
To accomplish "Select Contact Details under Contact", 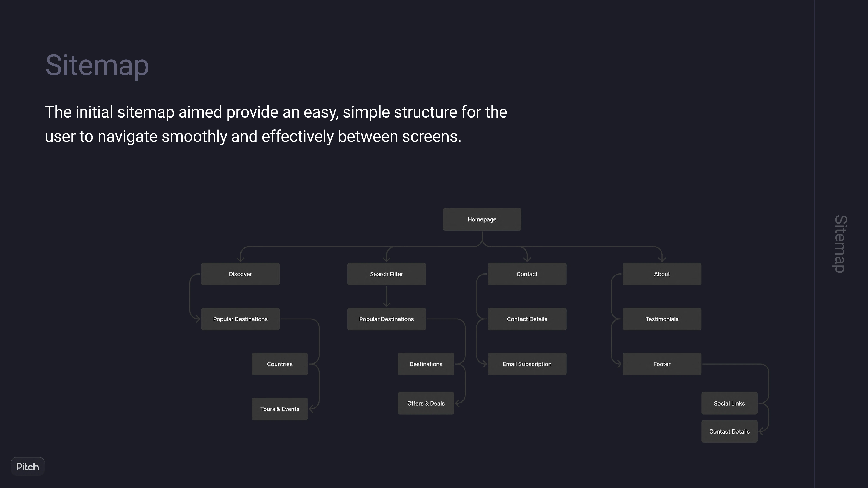I will (527, 319).
